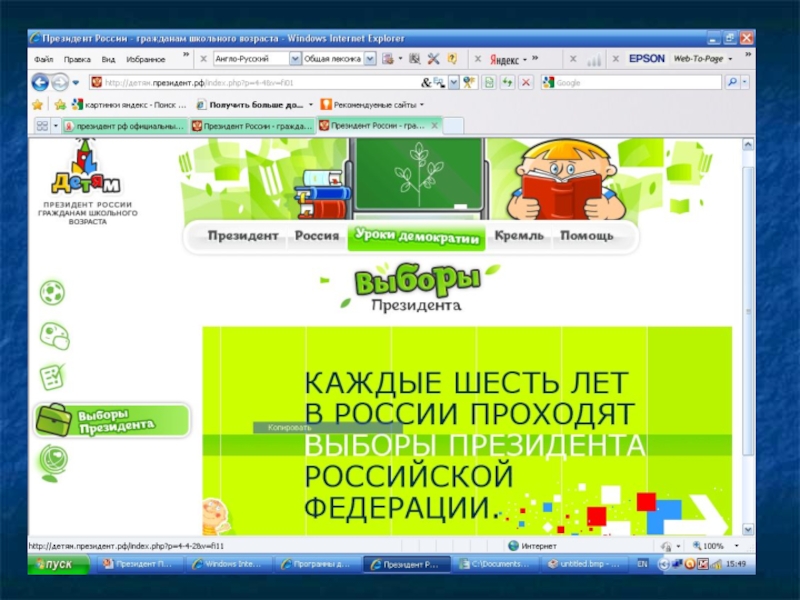Switch to the президент рф официальный tab
The image size is (800, 600).
click(x=124, y=126)
